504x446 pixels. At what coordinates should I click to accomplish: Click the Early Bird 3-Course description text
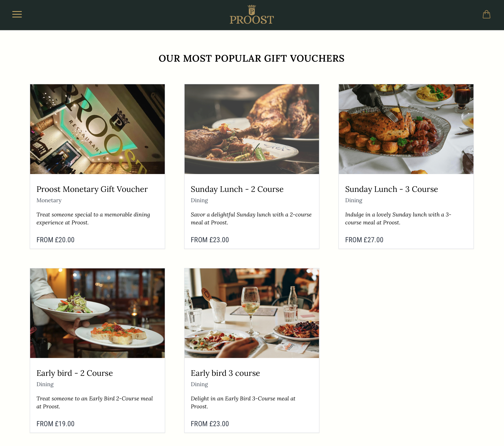[243, 402]
